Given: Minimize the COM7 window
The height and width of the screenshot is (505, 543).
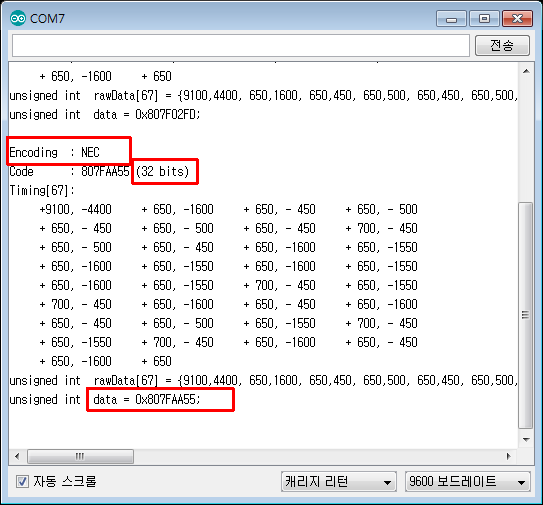Looking at the screenshot, I should click(x=451, y=19).
